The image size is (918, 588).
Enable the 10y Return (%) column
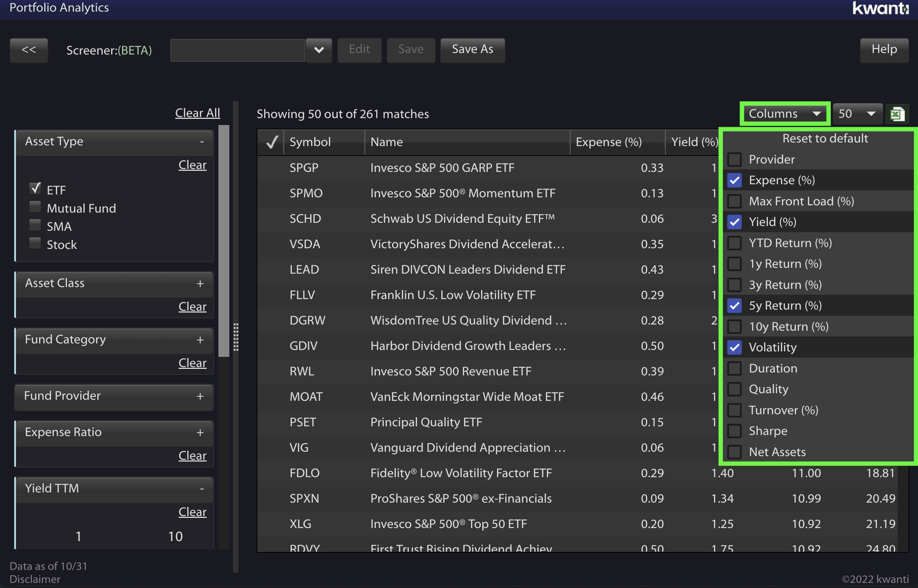pos(734,326)
